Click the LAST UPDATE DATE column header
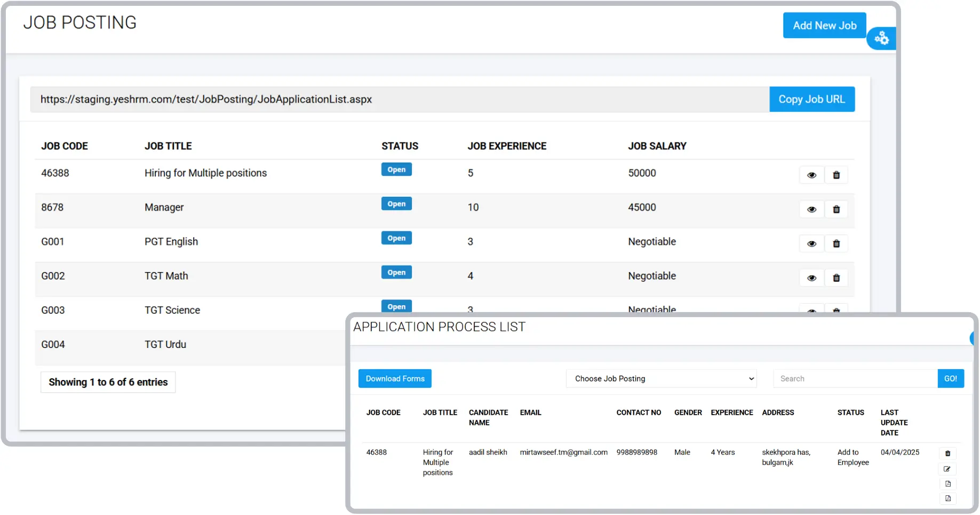The height and width of the screenshot is (515, 980). pos(894,423)
